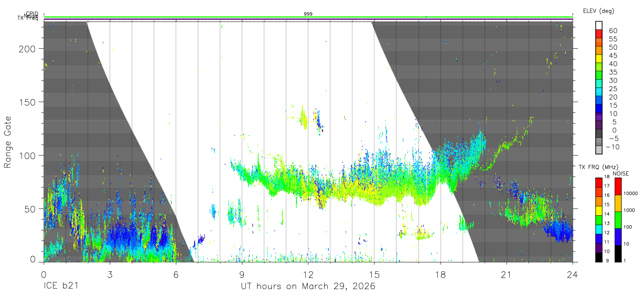Click the blue swatch in the NOISE colorbar
Image resolution: width=644 pixels, height=297 pixels.
click(618, 237)
